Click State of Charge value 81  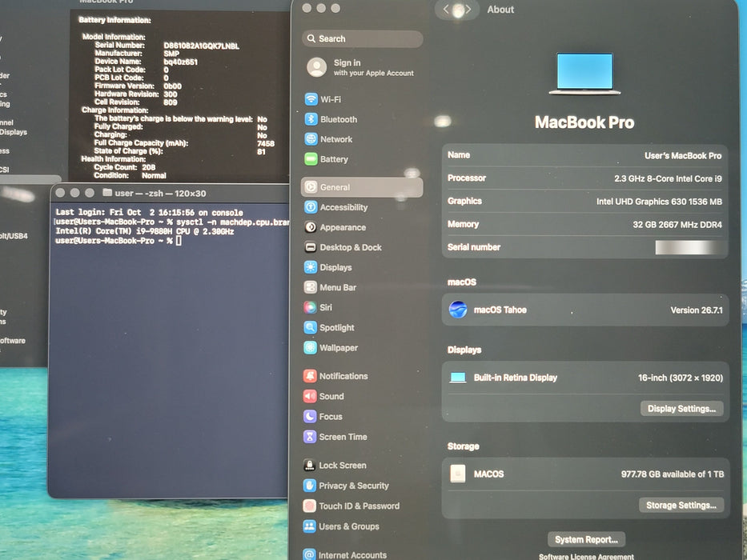[x=261, y=151]
